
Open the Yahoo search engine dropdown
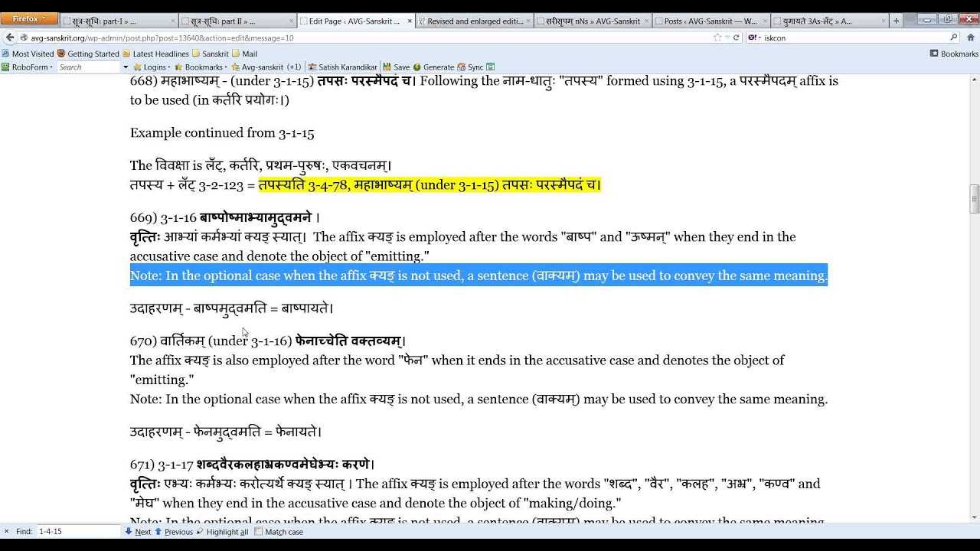tap(754, 37)
